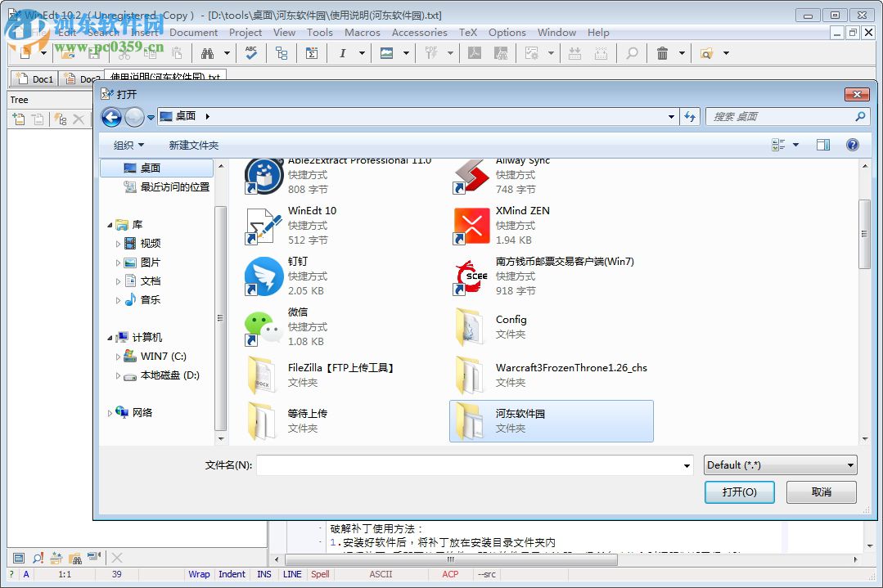Toggle INS insert mode in the status bar

[264, 574]
